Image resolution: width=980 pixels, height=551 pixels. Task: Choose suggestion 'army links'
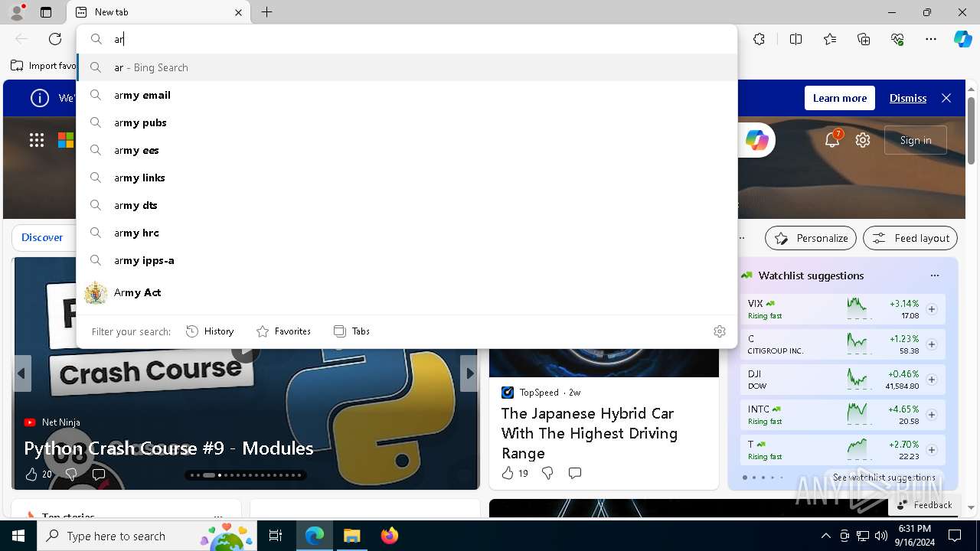(407, 178)
